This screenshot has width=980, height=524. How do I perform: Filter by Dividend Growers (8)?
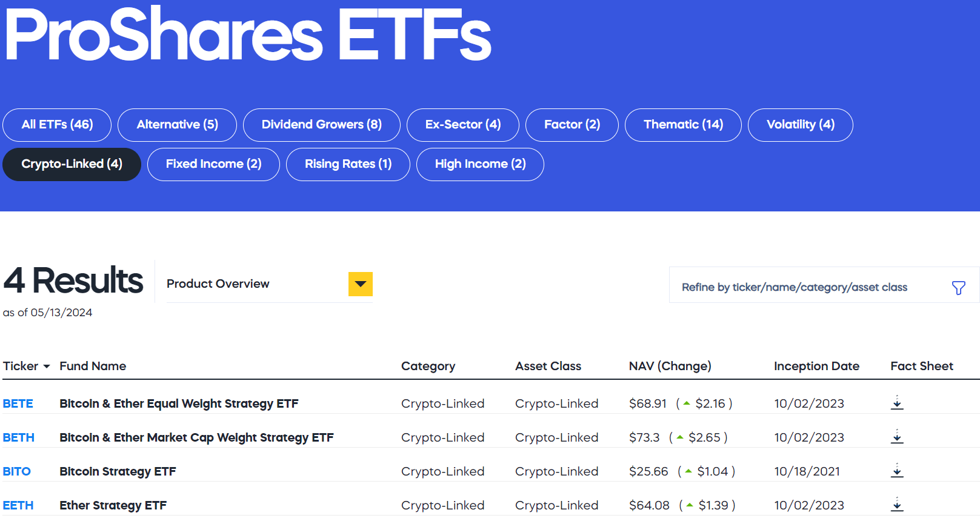tap(321, 125)
